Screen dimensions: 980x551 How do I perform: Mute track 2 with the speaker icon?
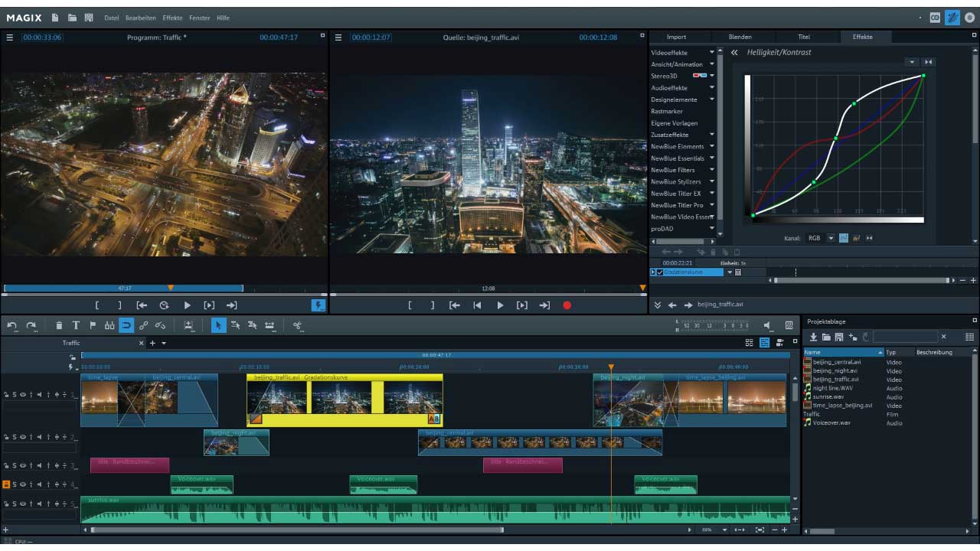(39, 437)
